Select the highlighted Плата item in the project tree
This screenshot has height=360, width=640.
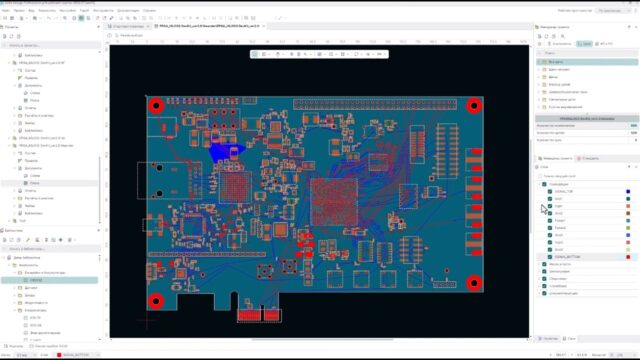tap(50, 183)
